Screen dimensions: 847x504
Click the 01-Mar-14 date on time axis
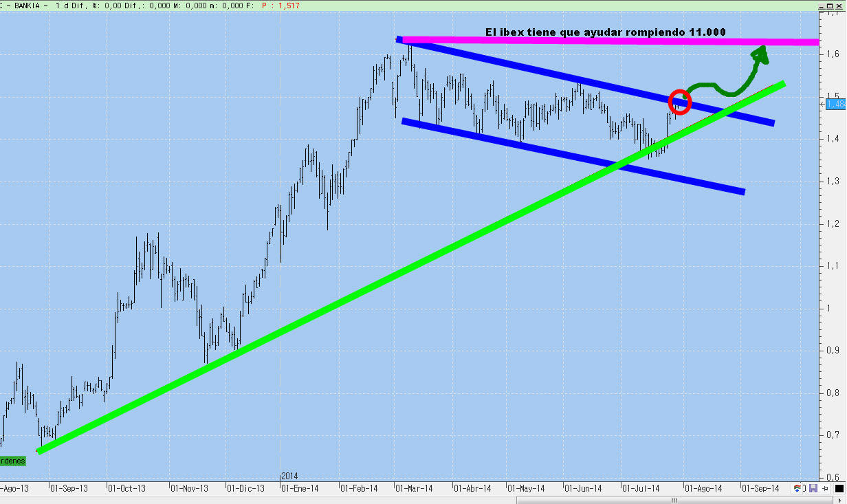click(414, 488)
